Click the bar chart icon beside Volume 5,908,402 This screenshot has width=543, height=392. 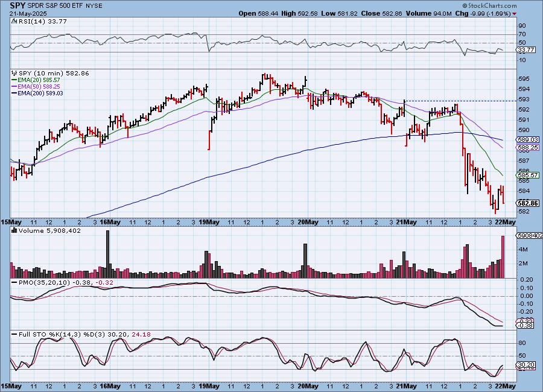click(x=14, y=230)
